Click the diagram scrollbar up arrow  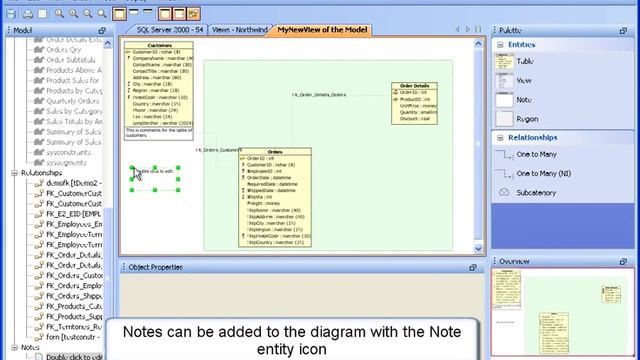[x=478, y=44]
